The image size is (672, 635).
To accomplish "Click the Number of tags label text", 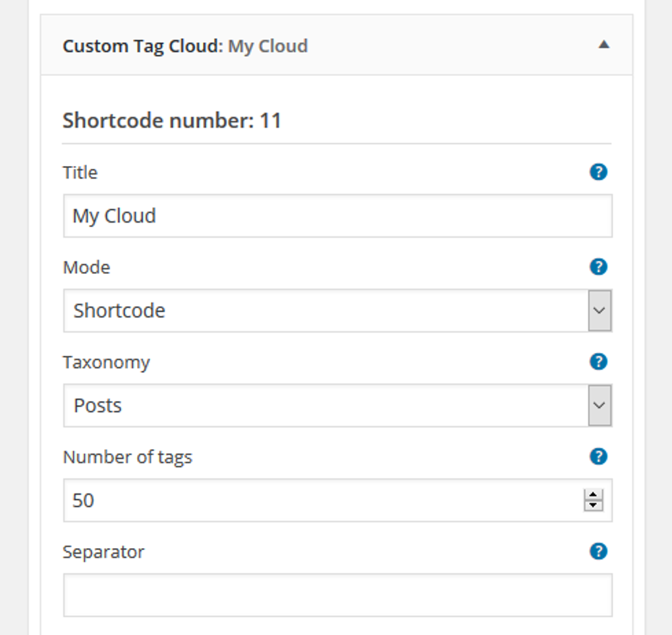I will click(x=127, y=456).
